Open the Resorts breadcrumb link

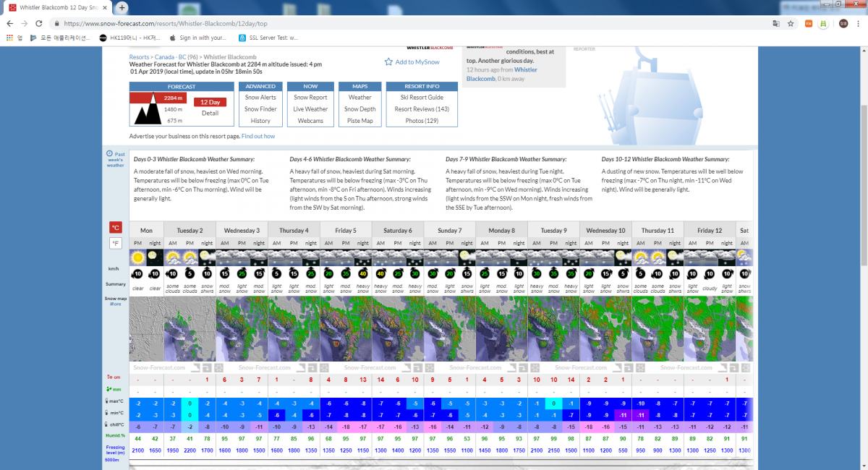(x=140, y=57)
